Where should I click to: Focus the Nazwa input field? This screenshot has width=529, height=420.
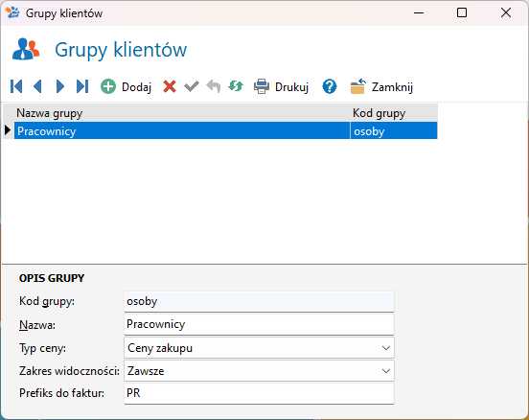pos(259,324)
